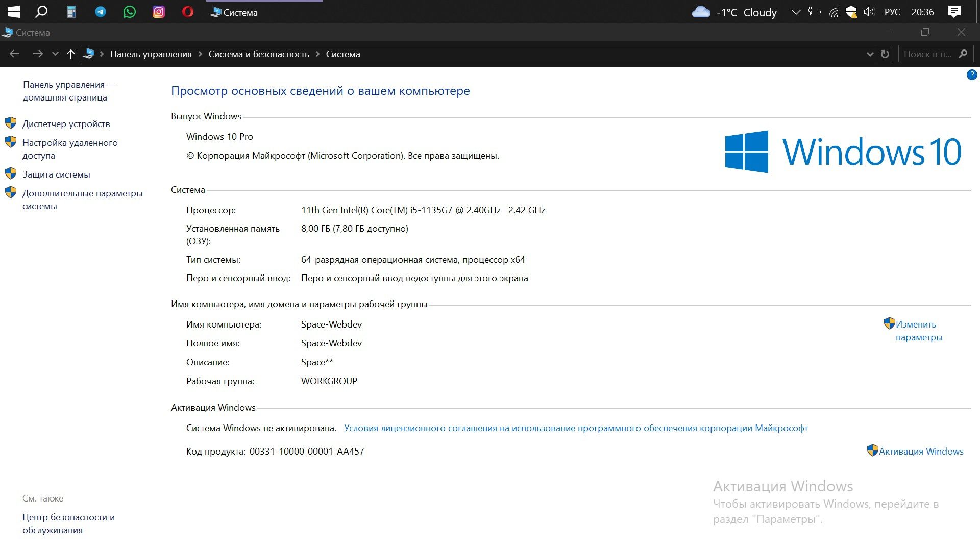Switch input language РУС indicator
The height and width of the screenshot is (551, 980).
pyautogui.click(x=892, y=12)
